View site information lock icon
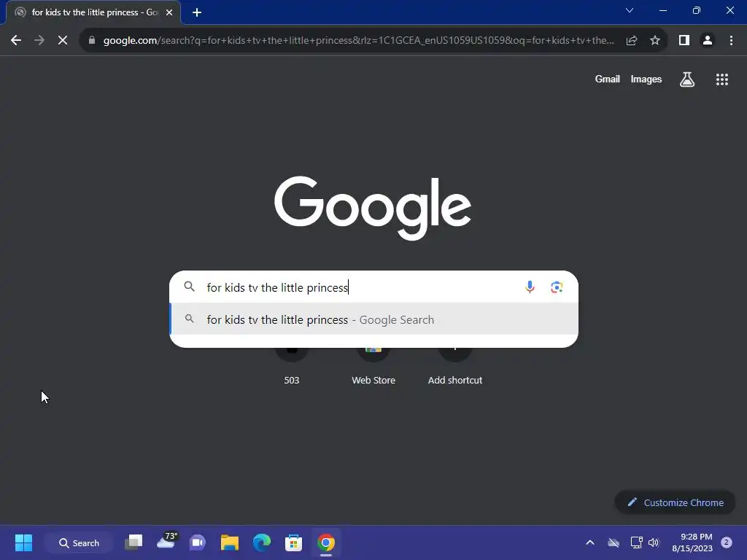Viewport: 747px width, 560px height. pyautogui.click(x=92, y=41)
